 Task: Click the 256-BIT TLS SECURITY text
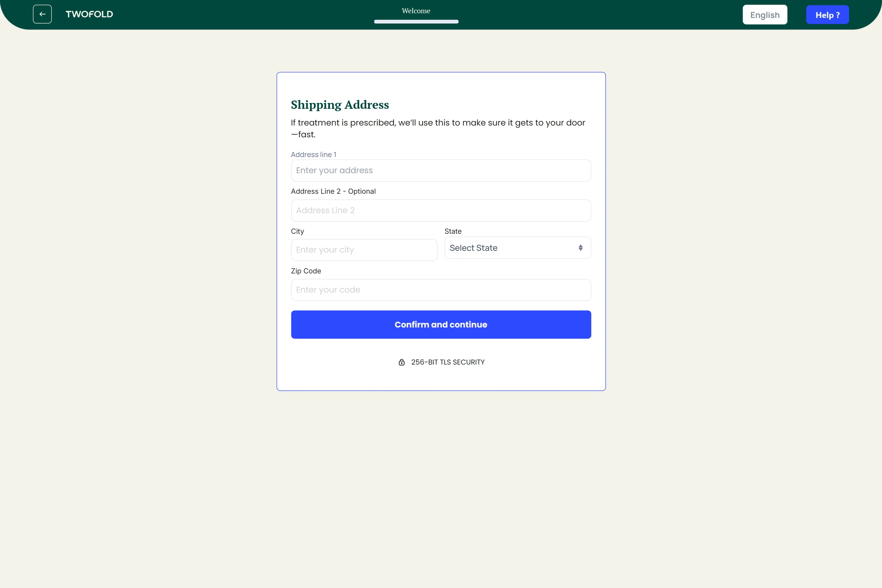coord(448,362)
